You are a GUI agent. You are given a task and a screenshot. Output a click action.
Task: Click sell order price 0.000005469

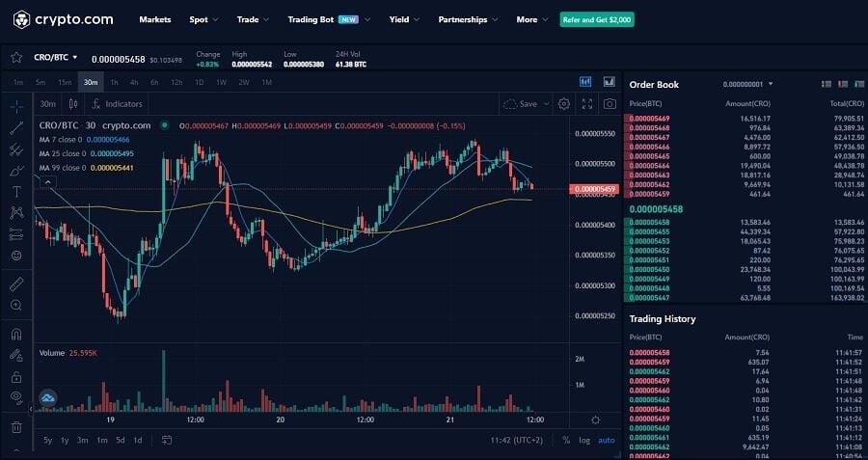pyautogui.click(x=650, y=119)
